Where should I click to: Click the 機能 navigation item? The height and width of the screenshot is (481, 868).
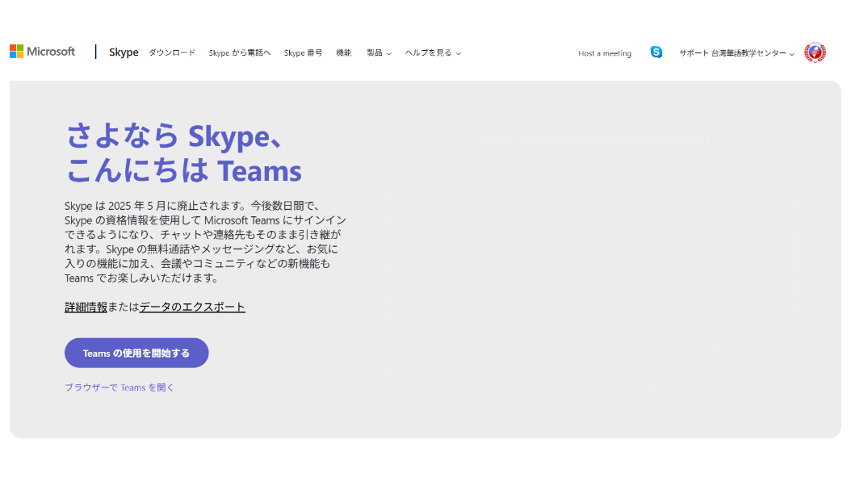point(343,53)
